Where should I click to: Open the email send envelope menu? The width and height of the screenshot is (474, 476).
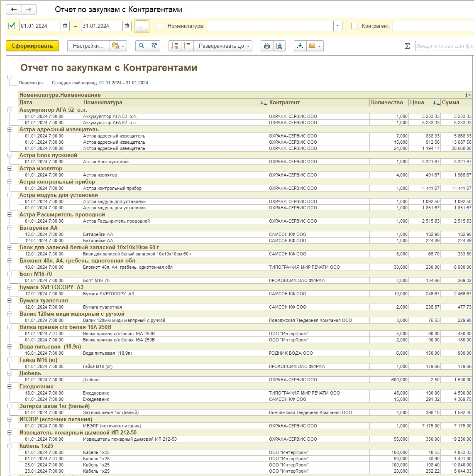click(315, 46)
